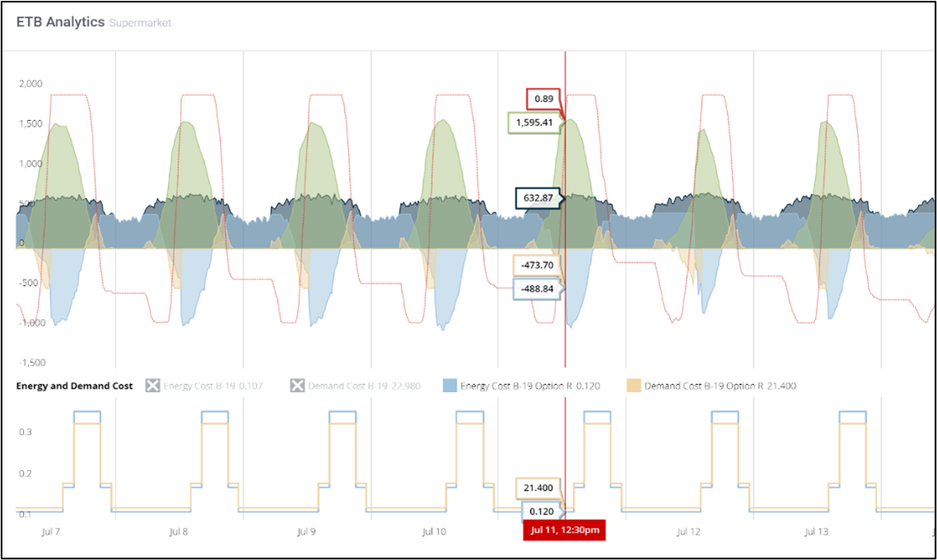Click the Jul 13 axis label
Image resolution: width=937 pixels, height=560 pixels.
817,531
